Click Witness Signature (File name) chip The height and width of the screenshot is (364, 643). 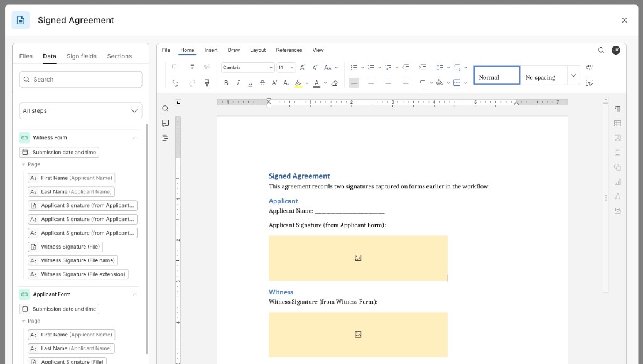pyautogui.click(x=73, y=260)
